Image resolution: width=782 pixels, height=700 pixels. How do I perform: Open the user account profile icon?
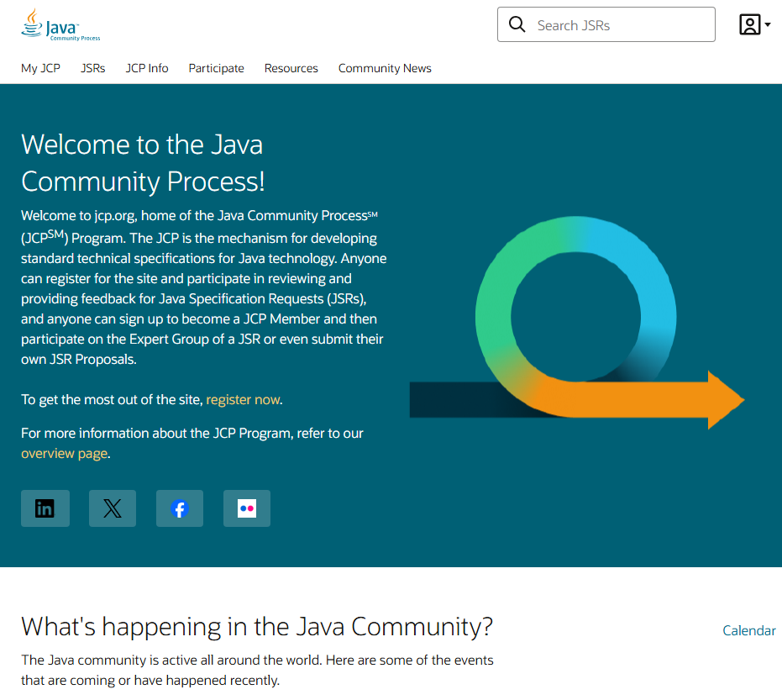749,24
